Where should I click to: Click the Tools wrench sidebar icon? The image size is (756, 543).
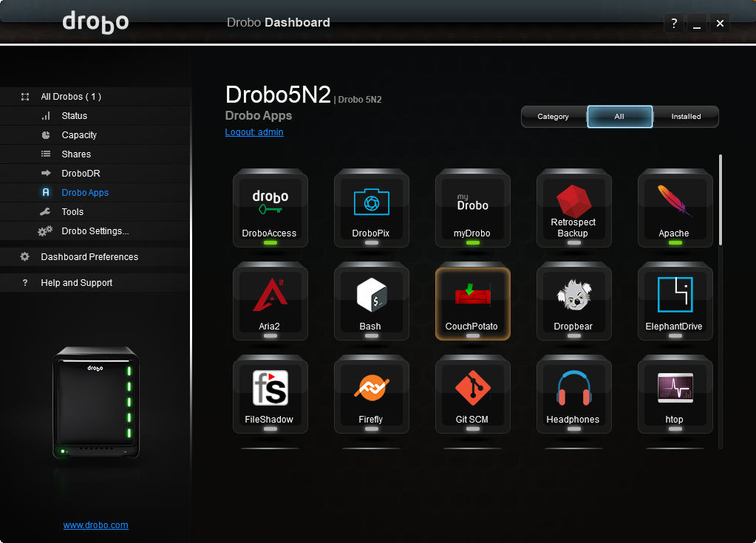tap(45, 211)
